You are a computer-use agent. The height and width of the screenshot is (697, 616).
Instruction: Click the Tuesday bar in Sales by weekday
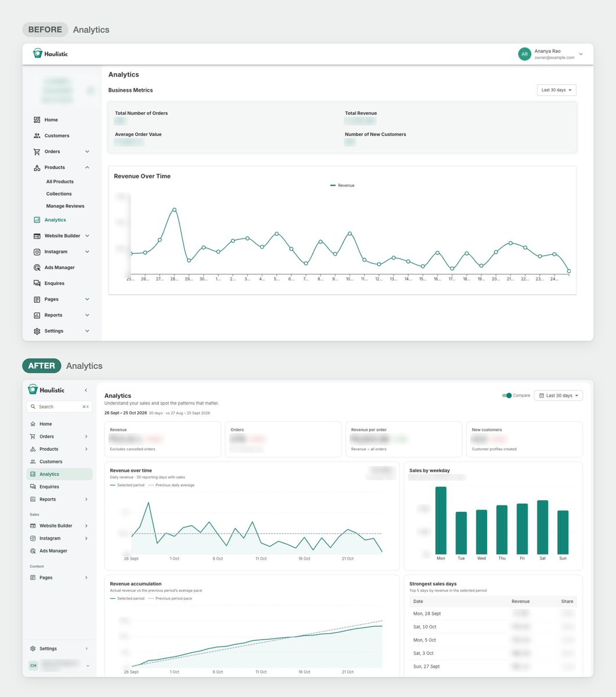coord(461,533)
